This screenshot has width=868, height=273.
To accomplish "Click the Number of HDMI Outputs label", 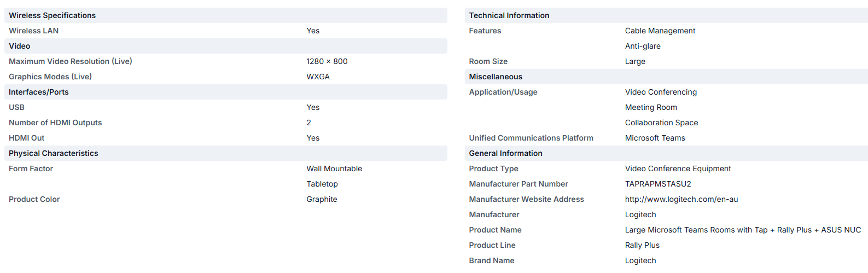I will [x=55, y=123].
